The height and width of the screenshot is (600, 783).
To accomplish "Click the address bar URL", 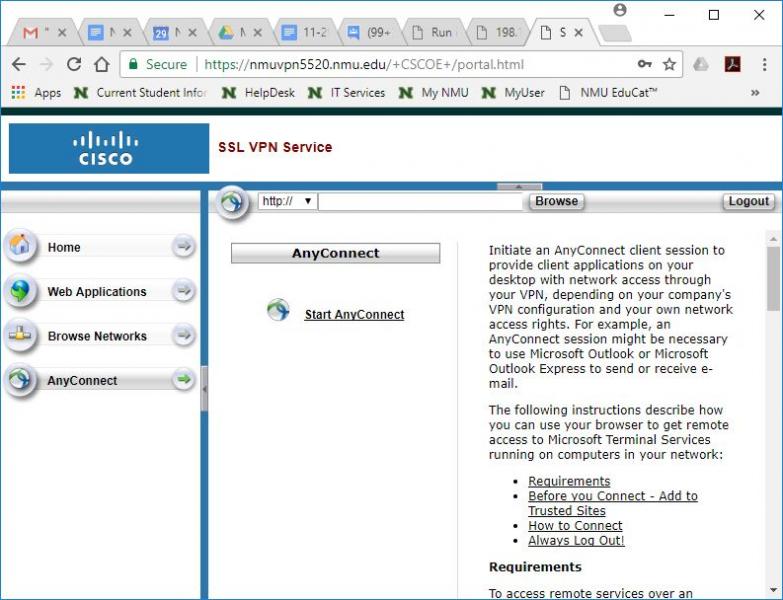I will click(x=364, y=64).
